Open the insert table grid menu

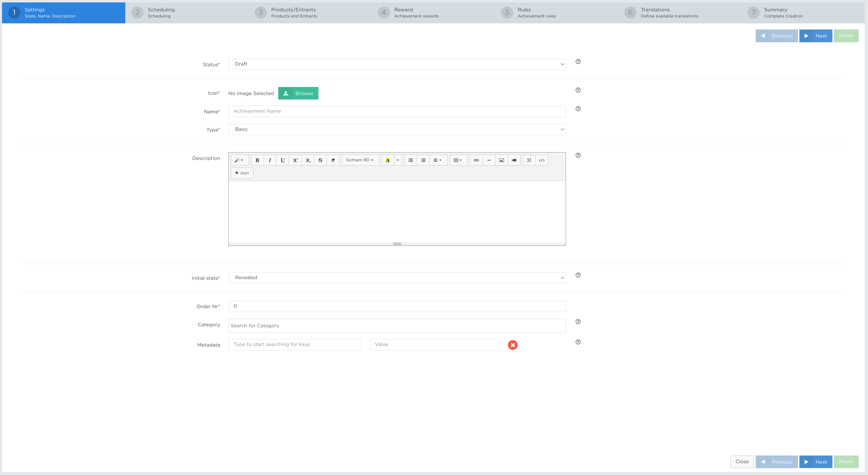(458, 160)
